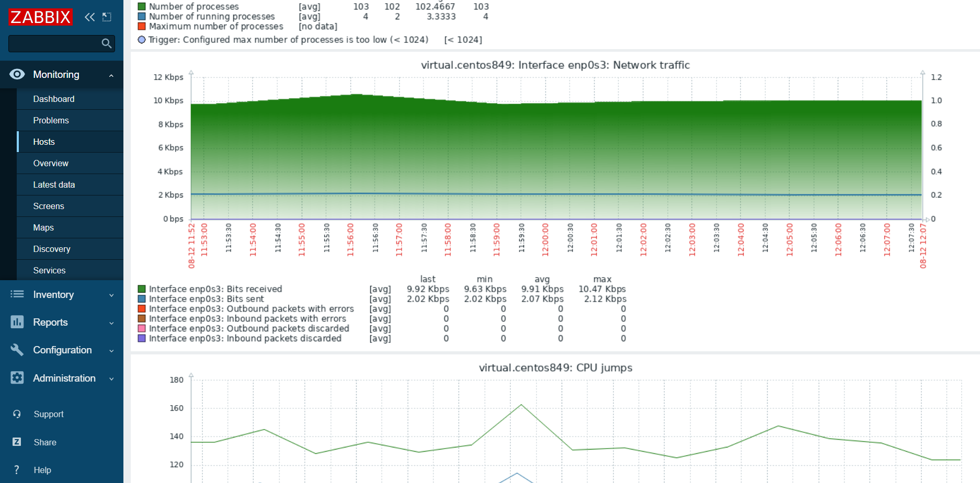The image size is (980, 483).
Task: Select the Share Z icon
Action: pyautogui.click(x=17, y=442)
